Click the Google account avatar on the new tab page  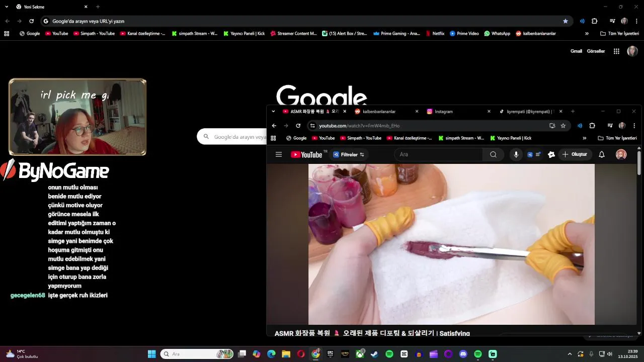[632, 51]
